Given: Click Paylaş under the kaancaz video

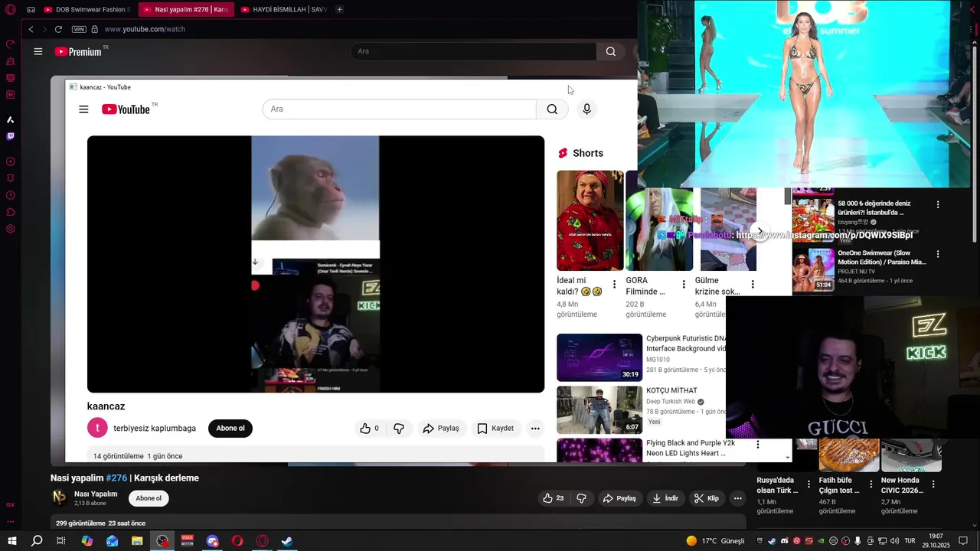Looking at the screenshot, I should (441, 429).
